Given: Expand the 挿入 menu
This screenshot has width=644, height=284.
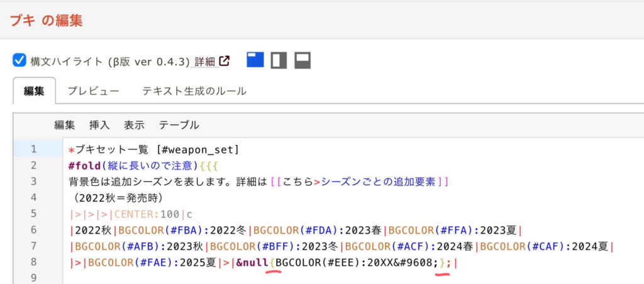Looking at the screenshot, I should (99, 125).
